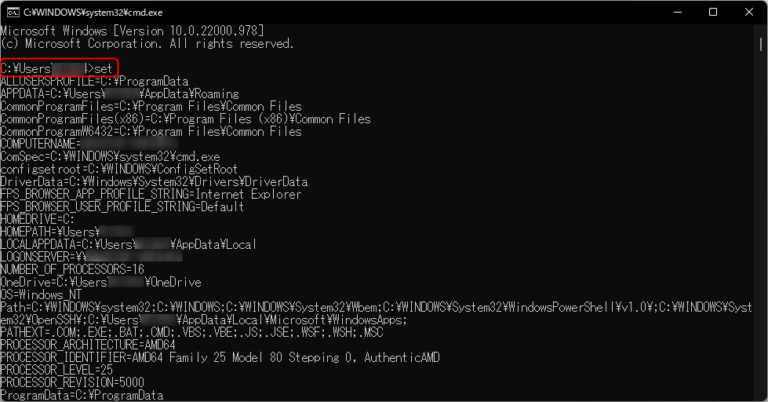Click the Microsoft Corporation copyright line
This screenshot has width=768, height=402.
pyautogui.click(x=147, y=44)
